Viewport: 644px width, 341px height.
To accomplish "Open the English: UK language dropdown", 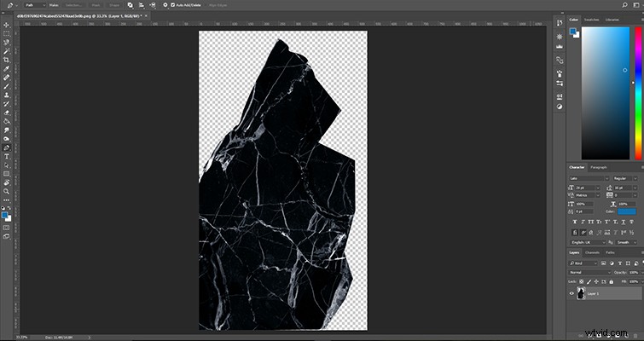I will pos(588,242).
